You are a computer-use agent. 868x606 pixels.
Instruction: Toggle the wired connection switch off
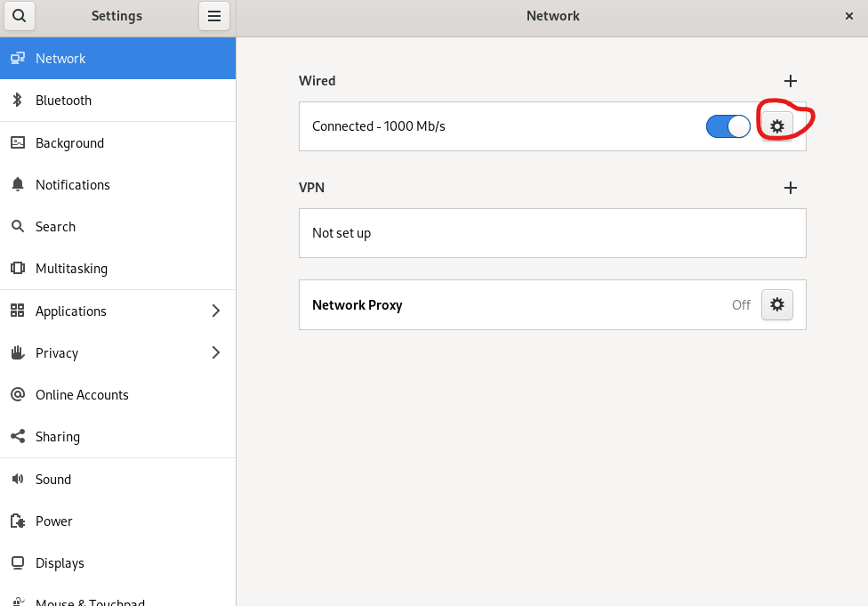(727, 126)
